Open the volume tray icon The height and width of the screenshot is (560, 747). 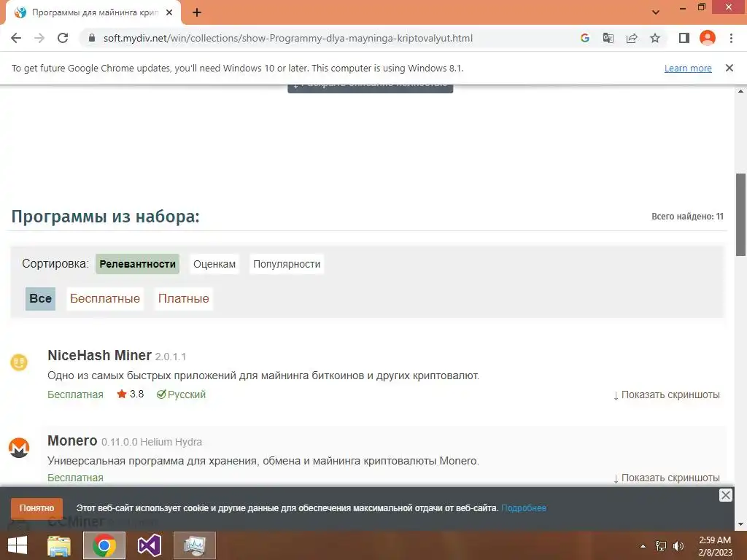[x=678, y=546]
